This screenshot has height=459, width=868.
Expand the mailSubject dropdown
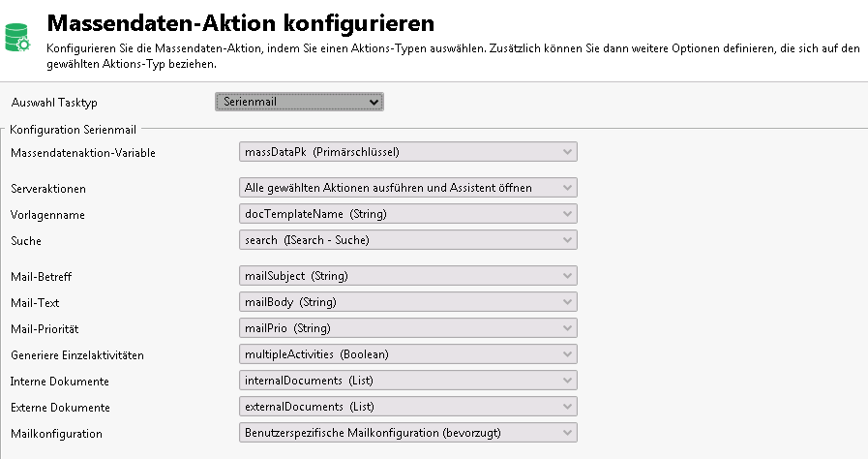pos(407,276)
